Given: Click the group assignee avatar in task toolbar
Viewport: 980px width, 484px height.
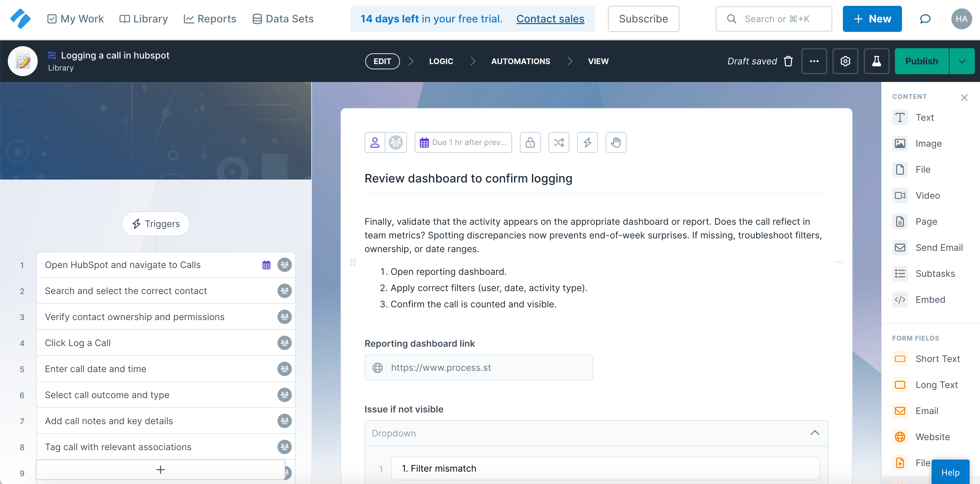Looking at the screenshot, I should tap(396, 142).
